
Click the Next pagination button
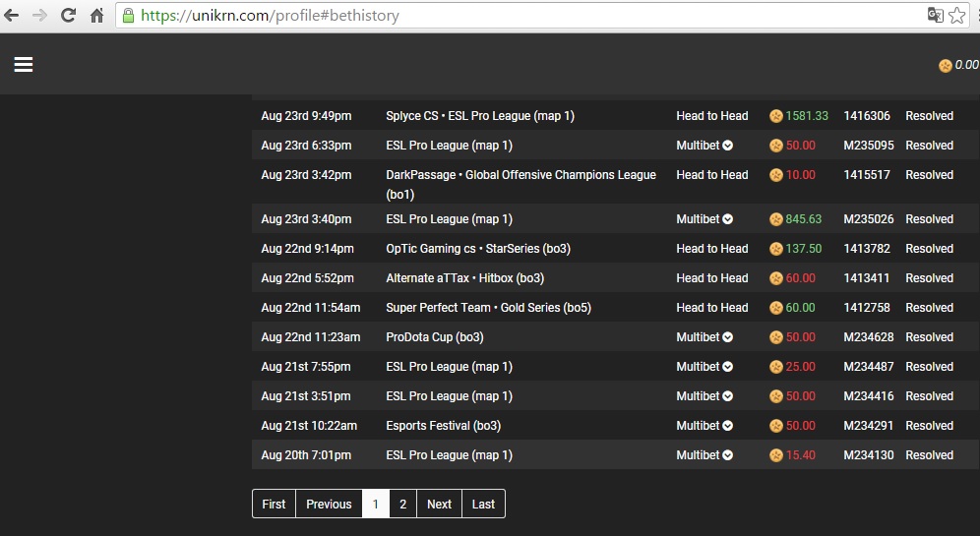click(x=439, y=504)
